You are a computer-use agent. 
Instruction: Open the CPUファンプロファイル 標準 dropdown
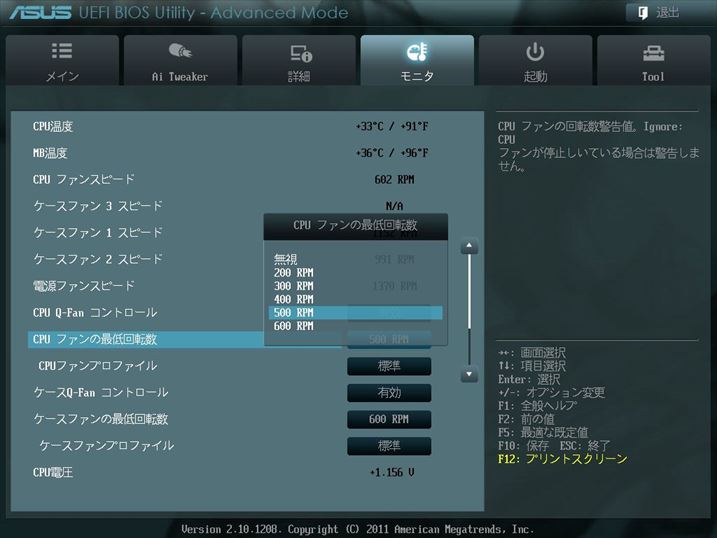[x=389, y=366]
